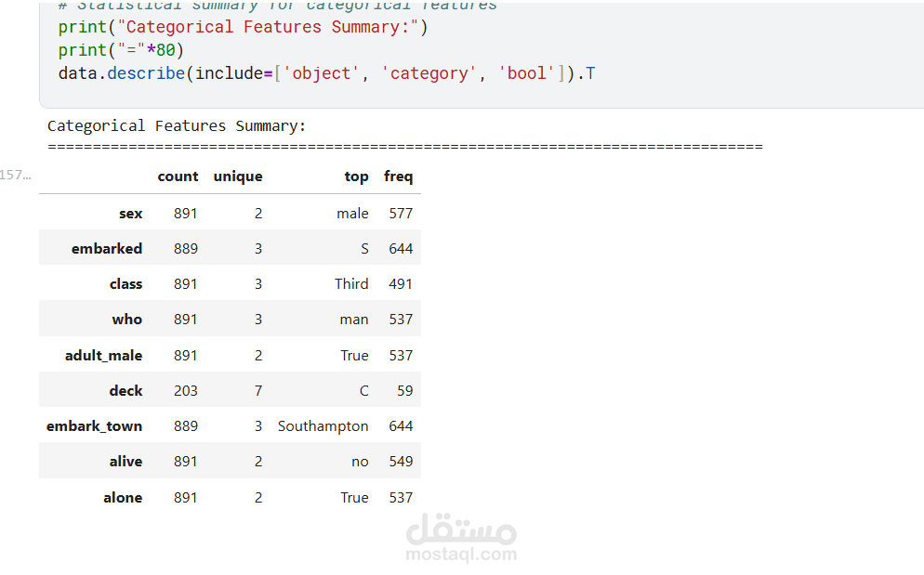Click the print "="*80 code line
The height and width of the screenshot is (575, 924).
tap(121, 49)
